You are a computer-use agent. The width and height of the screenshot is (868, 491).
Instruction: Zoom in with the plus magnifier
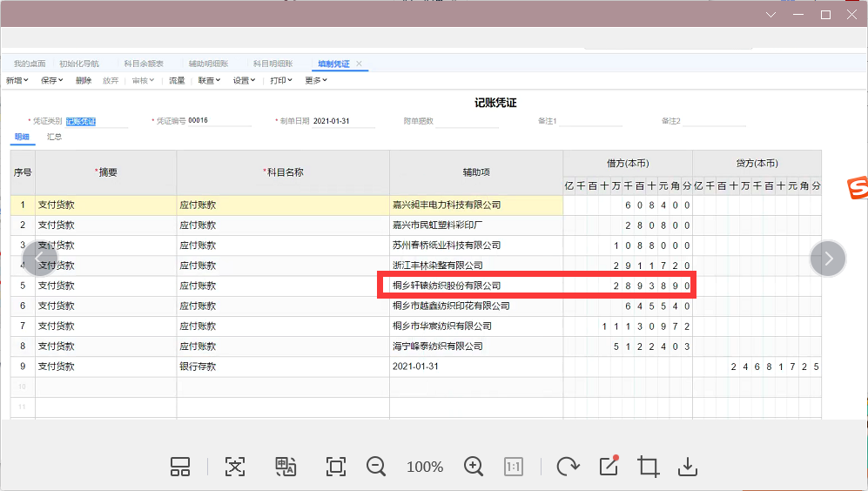[474, 467]
